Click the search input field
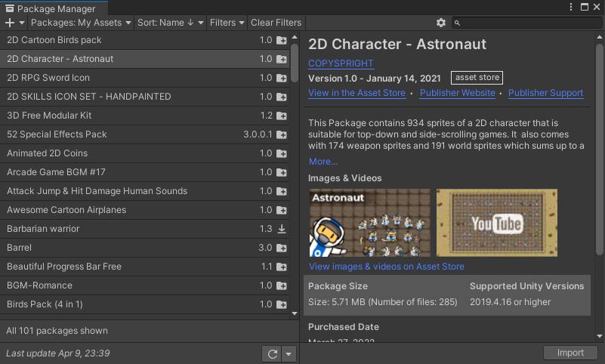Screen dimensions: 605x364 click(x=526, y=23)
